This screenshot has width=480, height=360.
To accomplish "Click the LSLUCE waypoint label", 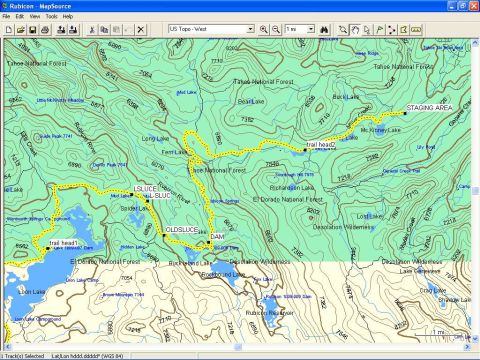I will [x=145, y=189].
